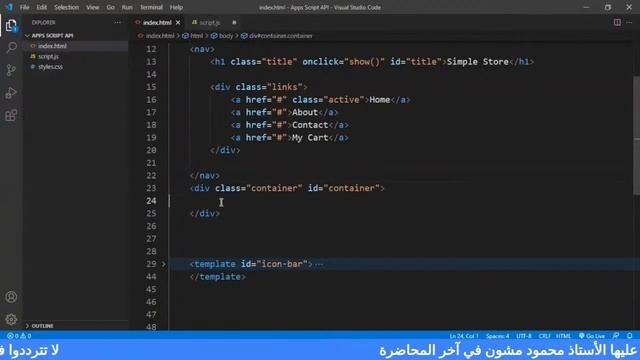Expand the OUTLINE section

pyautogui.click(x=42, y=326)
